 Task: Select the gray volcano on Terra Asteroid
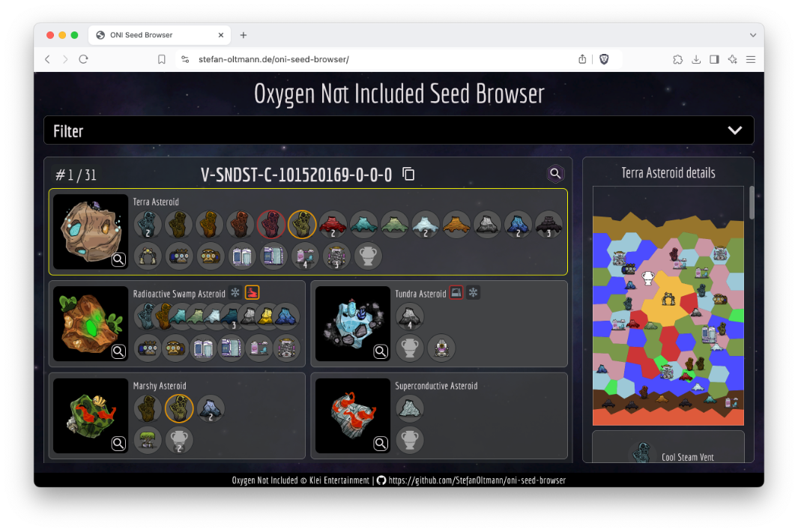[x=488, y=225]
